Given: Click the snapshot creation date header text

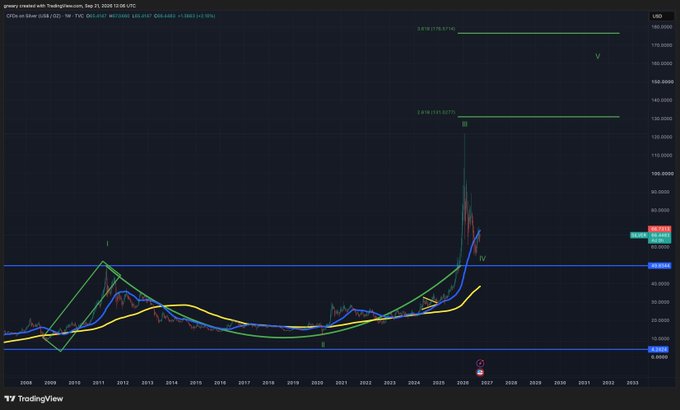Looking at the screenshot, I should (70, 6).
